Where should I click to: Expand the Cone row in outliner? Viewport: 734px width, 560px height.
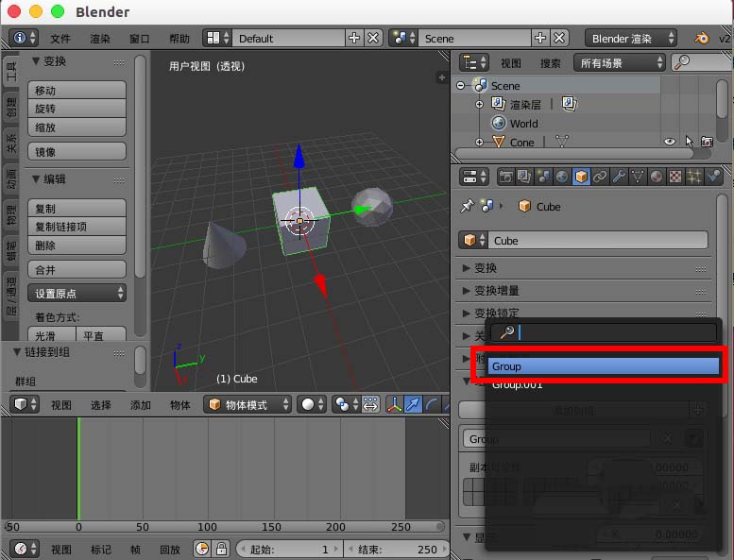pos(479,142)
